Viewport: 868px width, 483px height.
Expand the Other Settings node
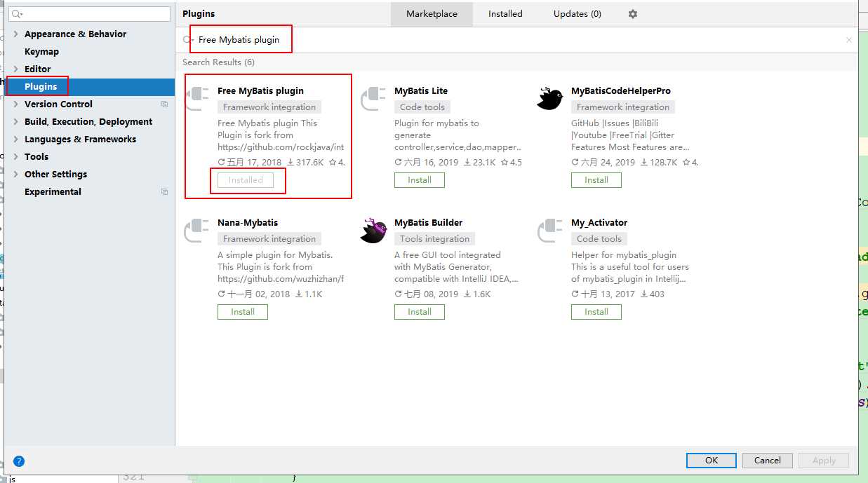point(16,175)
